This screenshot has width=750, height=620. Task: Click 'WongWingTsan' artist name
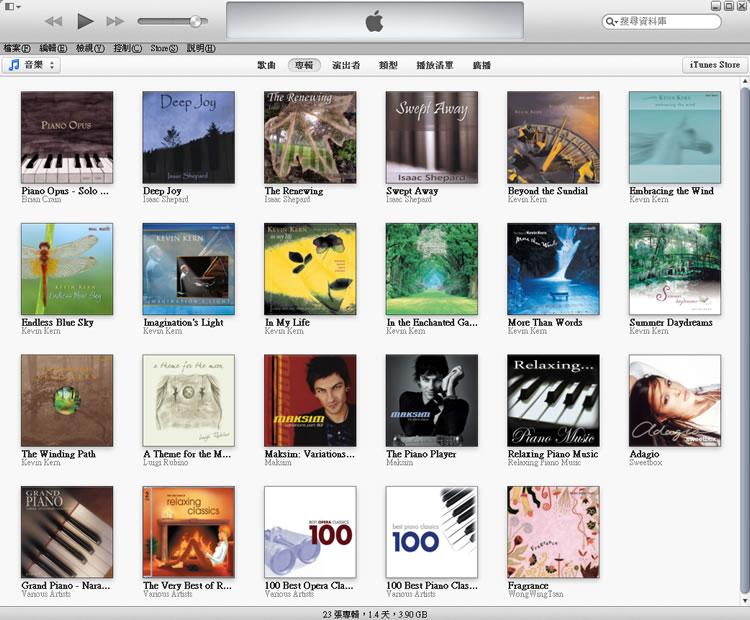click(x=536, y=594)
